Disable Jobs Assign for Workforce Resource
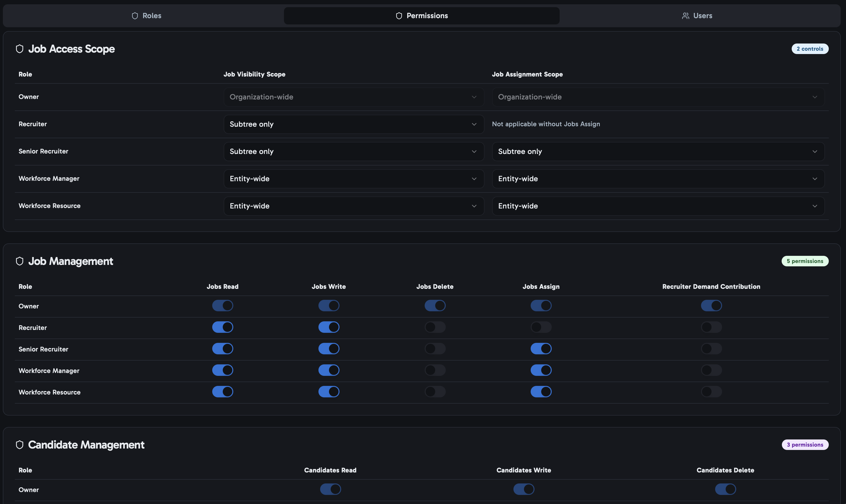The image size is (846, 504). coord(541,392)
